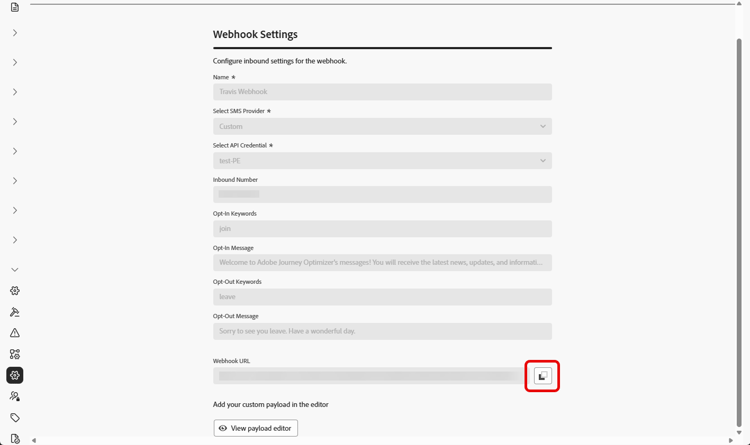Click the document icon at sidebar top
This screenshot has width=750, height=445.
pyautogui.click(x=15, y=7)
